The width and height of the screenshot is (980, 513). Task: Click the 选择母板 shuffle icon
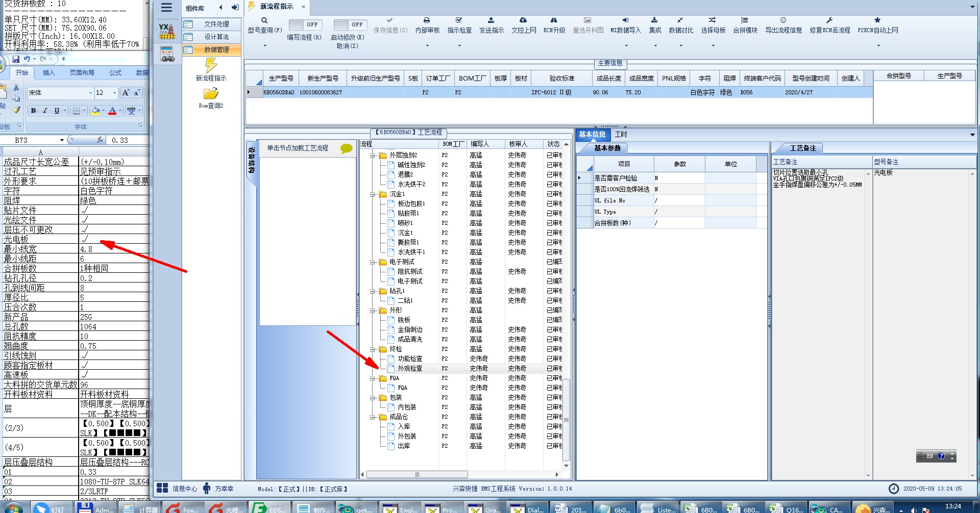[x=713, y=20]
